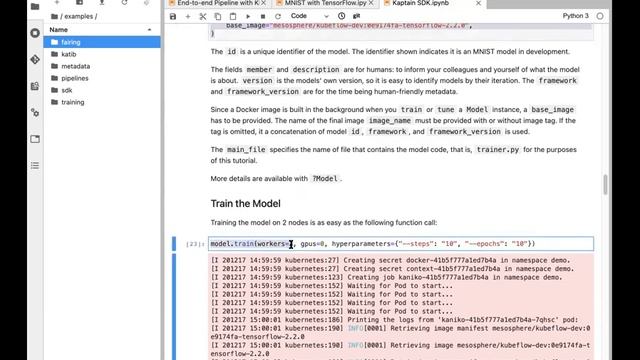Collapse the model.train input cell blue bar

[174, 244]
